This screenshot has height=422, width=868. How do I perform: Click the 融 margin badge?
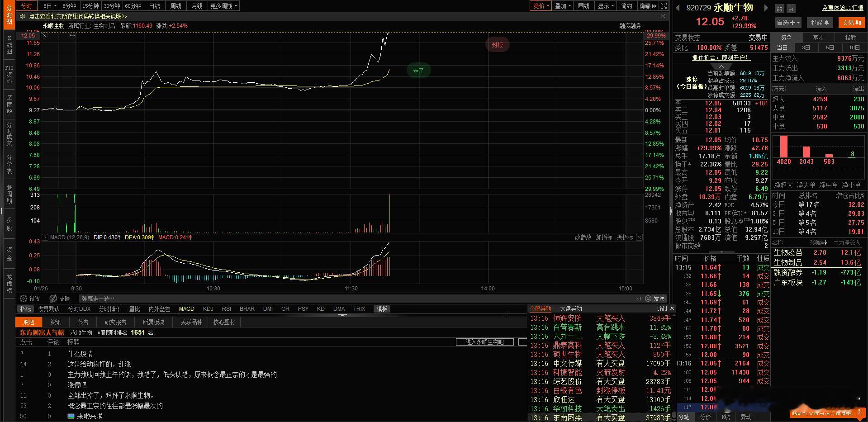(x=779, y=9)
